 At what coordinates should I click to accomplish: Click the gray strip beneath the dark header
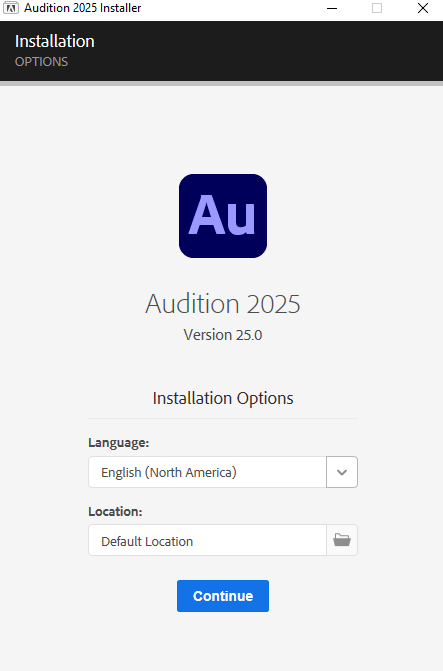(x=221, y=83)
